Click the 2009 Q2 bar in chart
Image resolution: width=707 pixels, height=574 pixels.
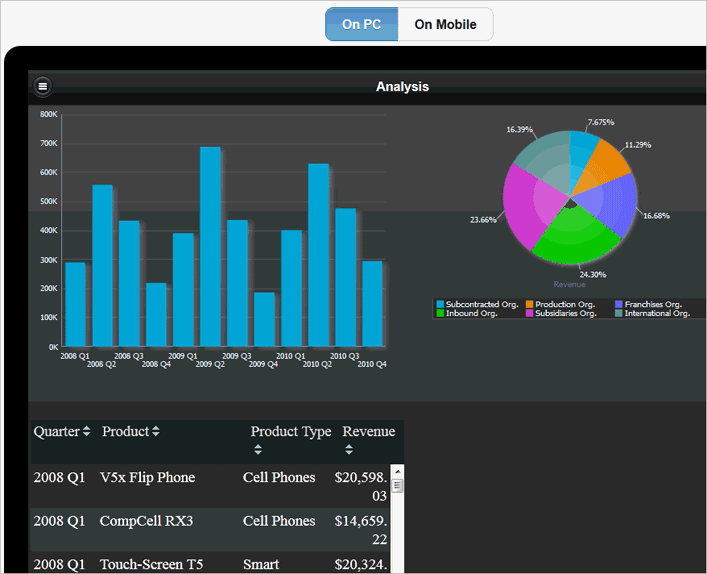[211, 247]
